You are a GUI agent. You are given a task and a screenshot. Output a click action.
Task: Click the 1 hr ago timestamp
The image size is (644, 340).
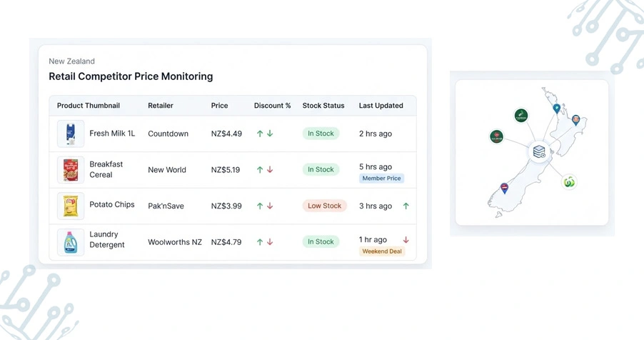coord(373,240)
